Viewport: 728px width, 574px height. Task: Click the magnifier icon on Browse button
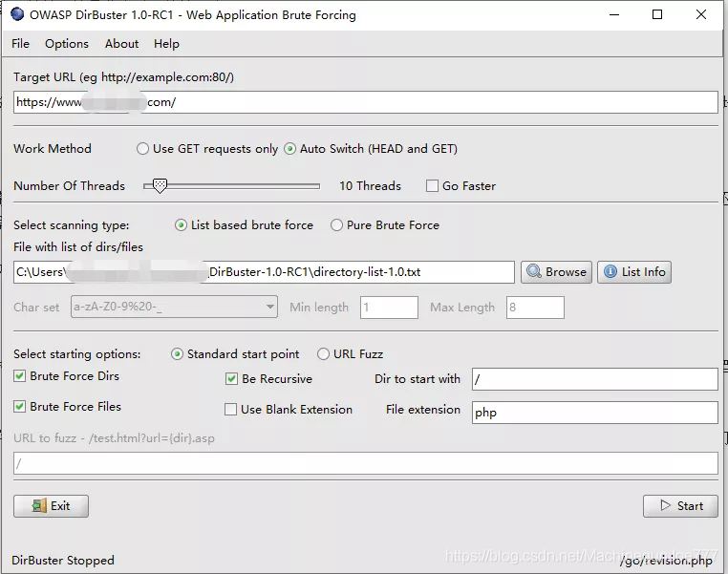click(534, 271)
